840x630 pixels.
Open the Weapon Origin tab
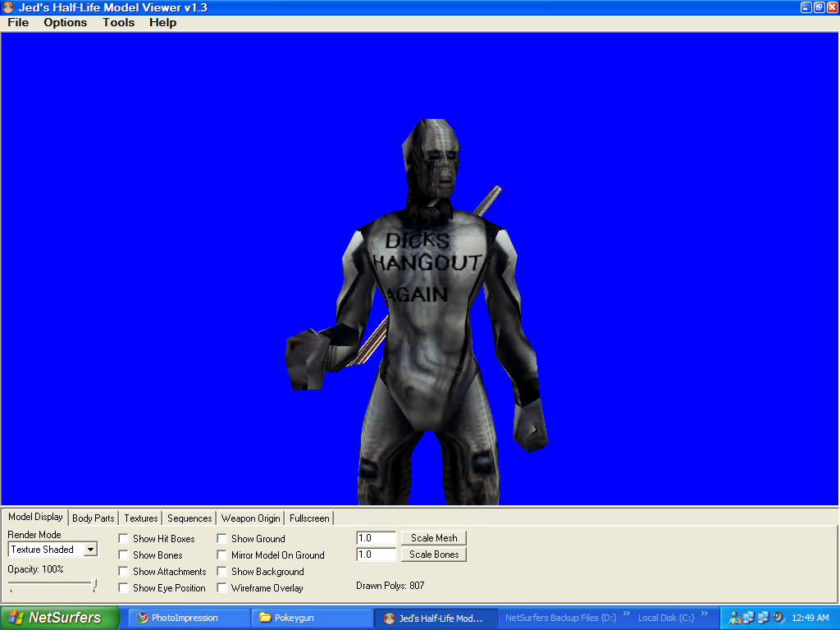[251, 518]
